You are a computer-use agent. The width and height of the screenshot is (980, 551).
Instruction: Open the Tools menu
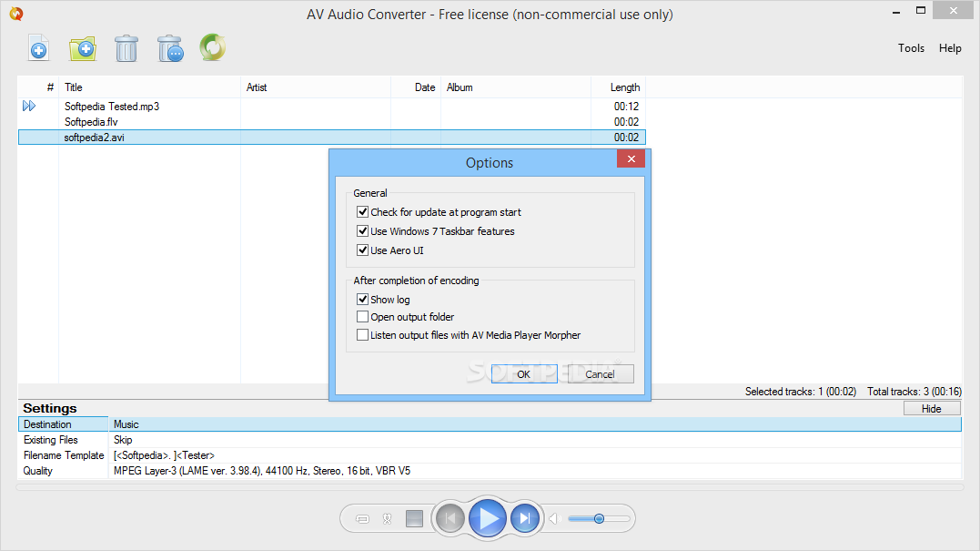click(911, 48)
